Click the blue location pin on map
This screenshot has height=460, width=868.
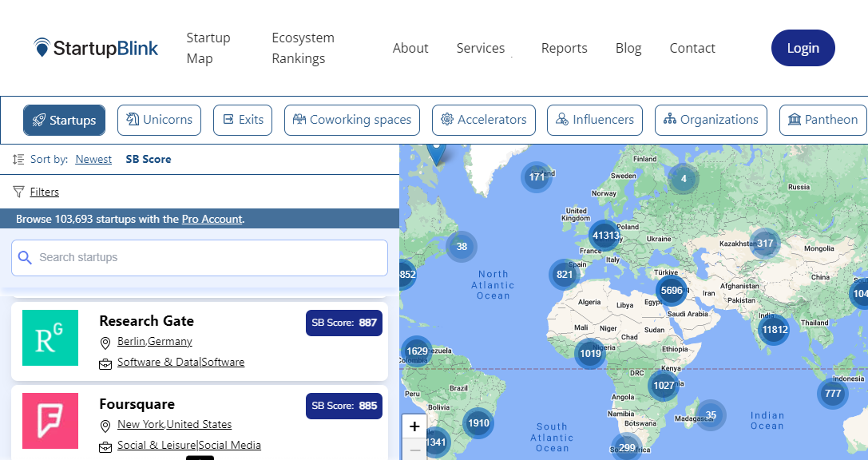[436, 150]
